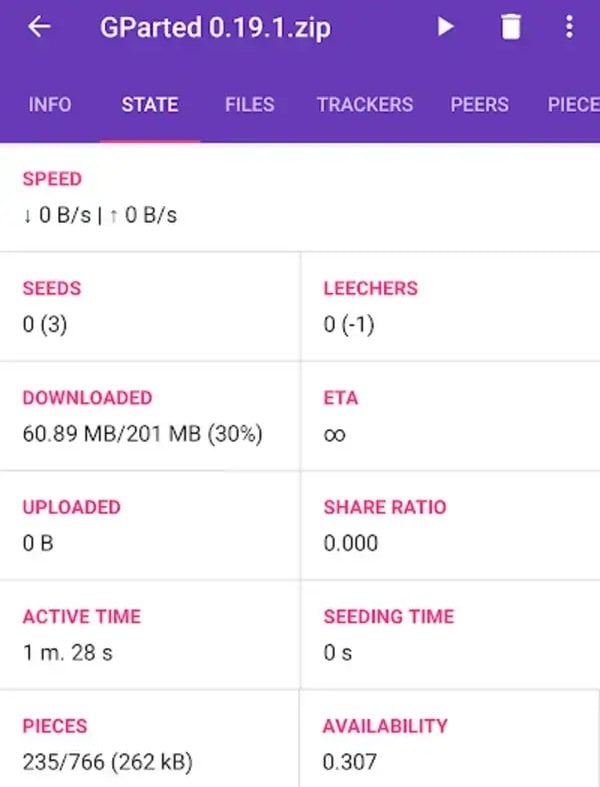
Task: Tap the GParted 0.19.1.zip title
Action: click(x=215, y=28)
